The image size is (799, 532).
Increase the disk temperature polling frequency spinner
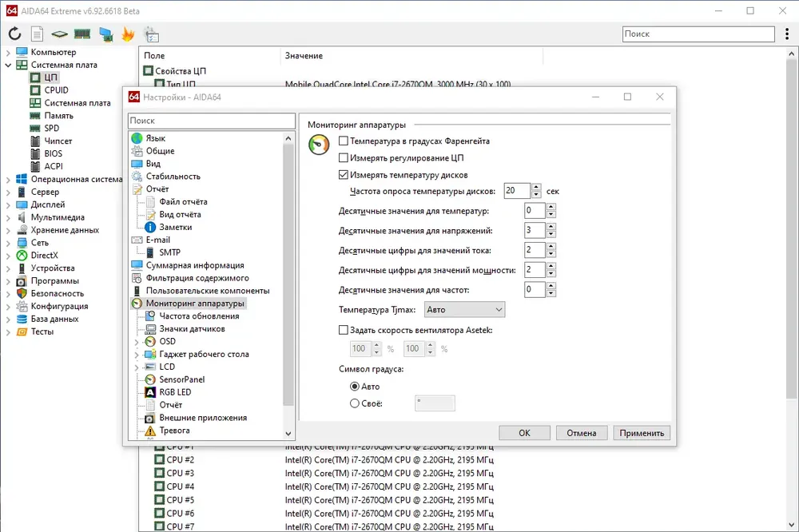[x=535, y=188]
